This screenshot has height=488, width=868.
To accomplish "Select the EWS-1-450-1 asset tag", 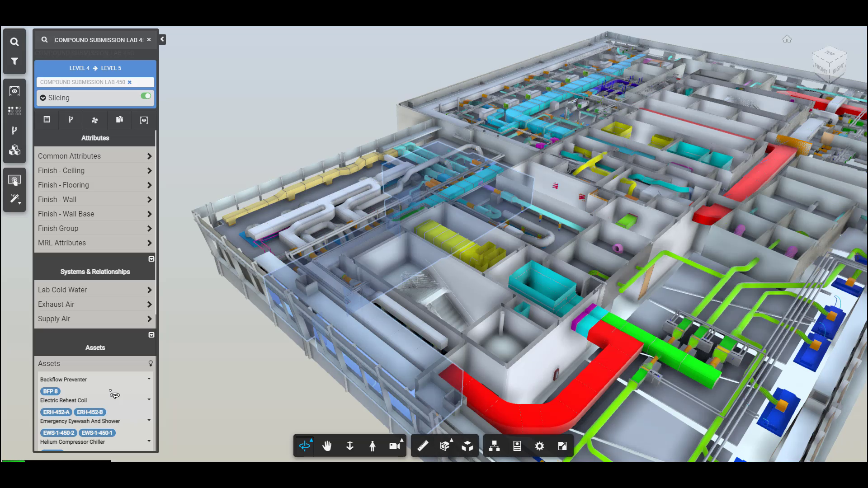I will (x=97, y=433).
